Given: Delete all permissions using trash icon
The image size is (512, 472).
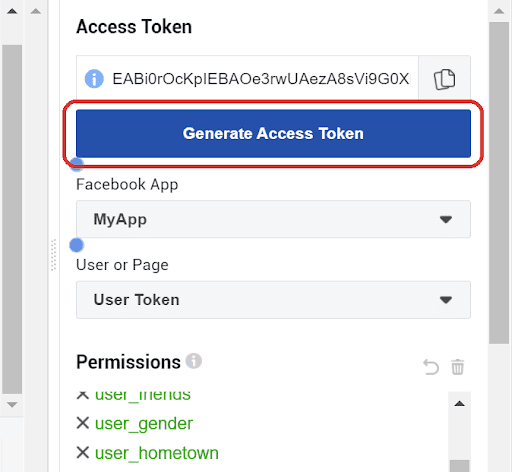Looking at the screenshot, I should coord(457,367).
